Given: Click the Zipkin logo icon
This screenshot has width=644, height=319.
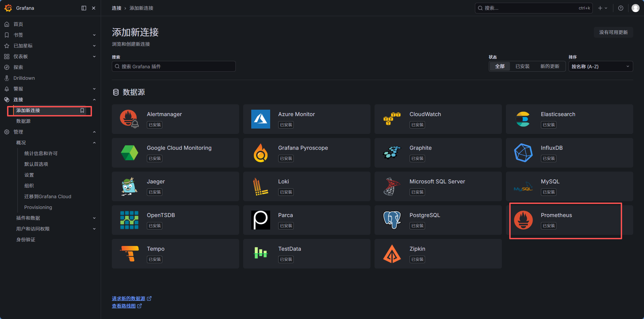Looking at the screenshot, I should [392, 254].
